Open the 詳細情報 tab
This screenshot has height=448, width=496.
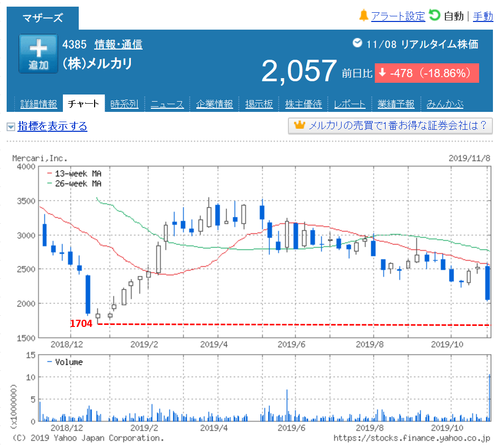pyautogui.click(x=38, y=104)
